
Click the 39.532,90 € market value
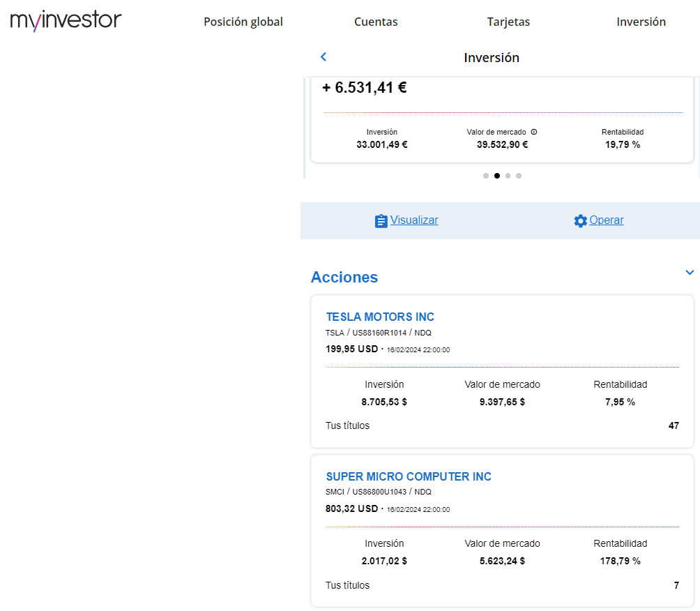point(502,144)
